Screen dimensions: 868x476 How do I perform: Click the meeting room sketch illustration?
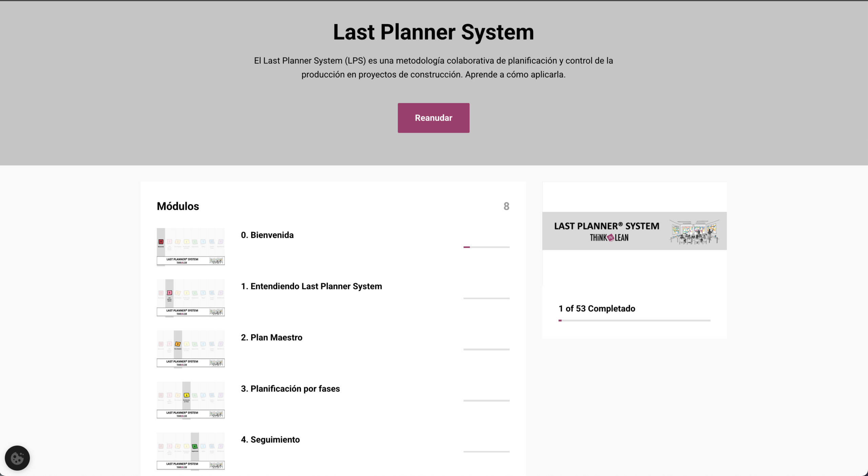pos(694,232)
